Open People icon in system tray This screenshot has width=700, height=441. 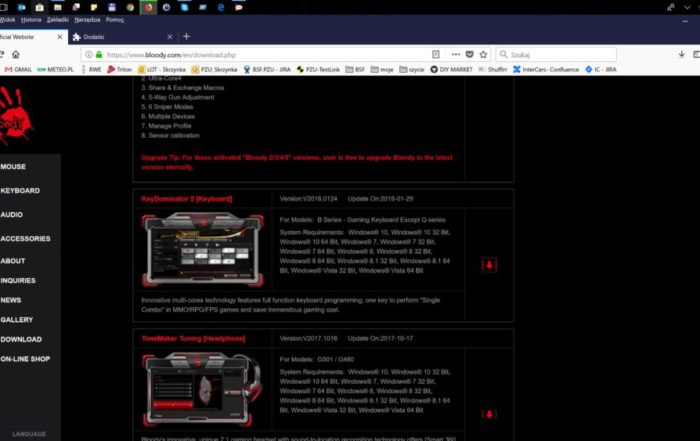(671, 7)
